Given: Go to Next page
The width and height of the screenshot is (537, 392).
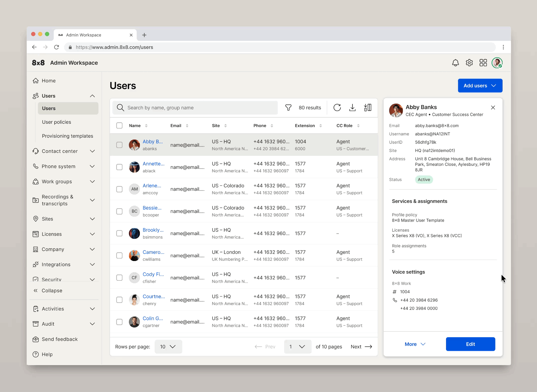Looking at the screenshot, I should [361, 347].
